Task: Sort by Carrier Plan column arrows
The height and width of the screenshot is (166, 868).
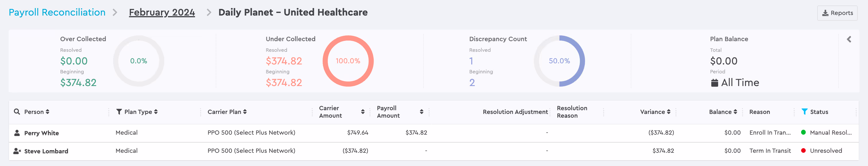Action: click(245, 112)
